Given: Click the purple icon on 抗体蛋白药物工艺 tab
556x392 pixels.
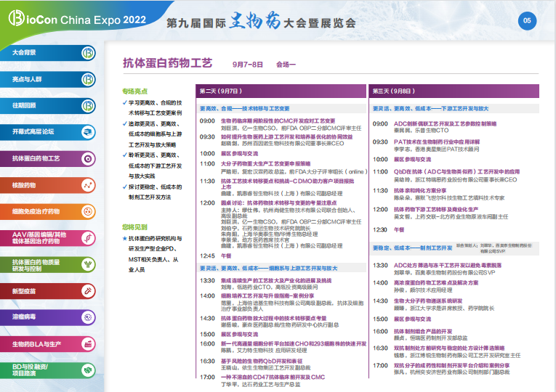Looking at the screenshot, I should (x=88, y=158).
